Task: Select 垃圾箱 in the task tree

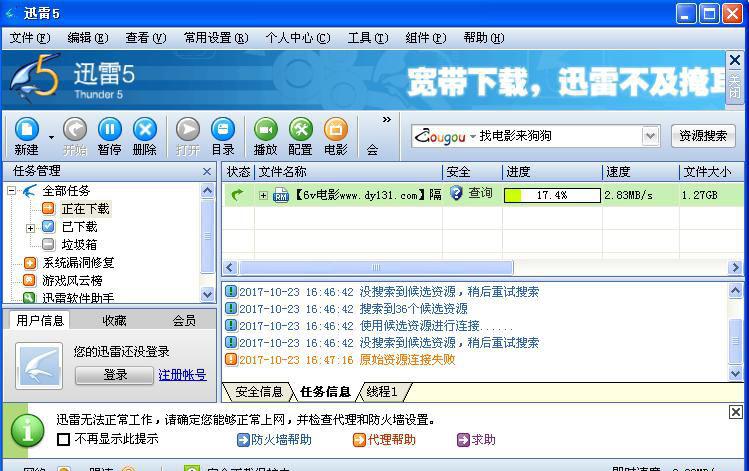Action: 79,245
